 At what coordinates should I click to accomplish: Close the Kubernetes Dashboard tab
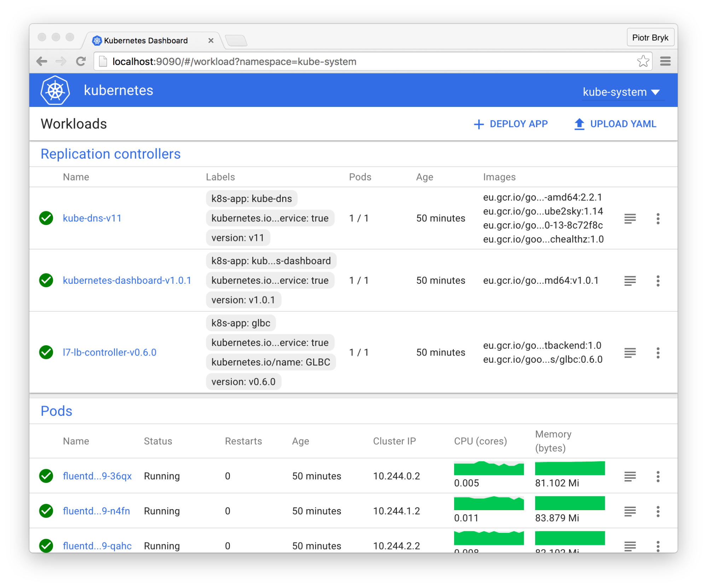click(x=211, y=41)
